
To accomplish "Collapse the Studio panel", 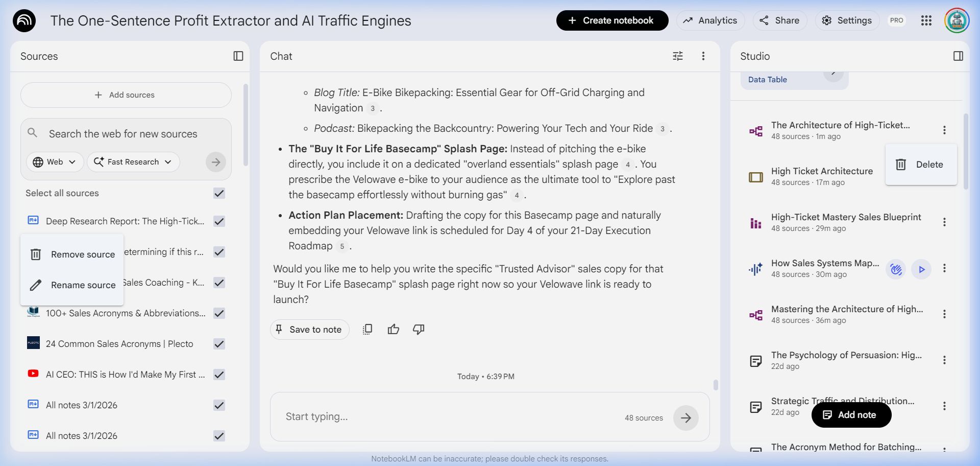I will point(958,56).
